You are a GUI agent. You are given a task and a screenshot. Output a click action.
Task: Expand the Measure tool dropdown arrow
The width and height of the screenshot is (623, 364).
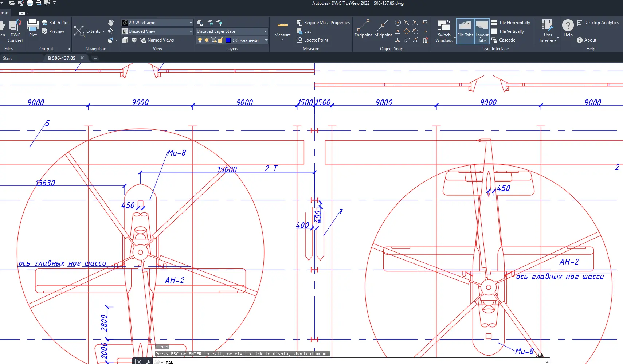click(283, 39)
